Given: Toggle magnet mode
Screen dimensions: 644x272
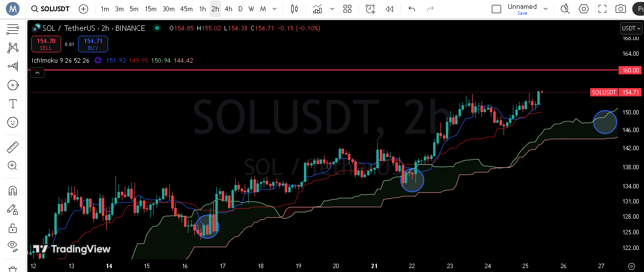Looking at the screenshot, I should click(x=13, y=191).
